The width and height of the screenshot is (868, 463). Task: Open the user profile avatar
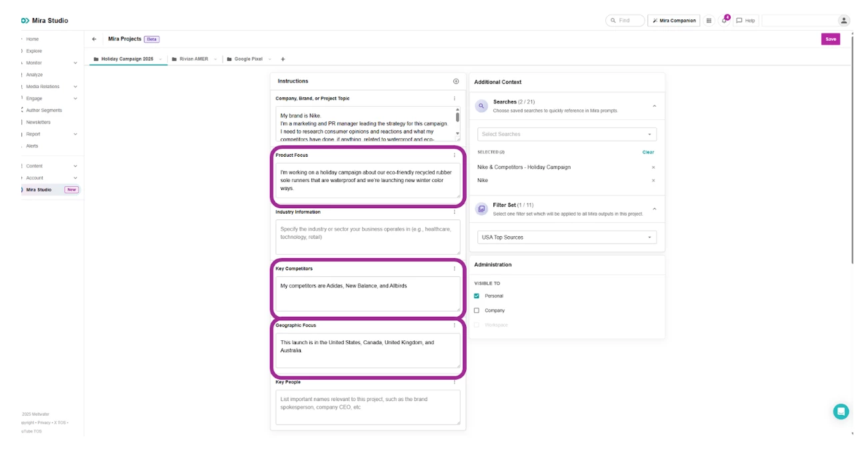coord(844,21)
